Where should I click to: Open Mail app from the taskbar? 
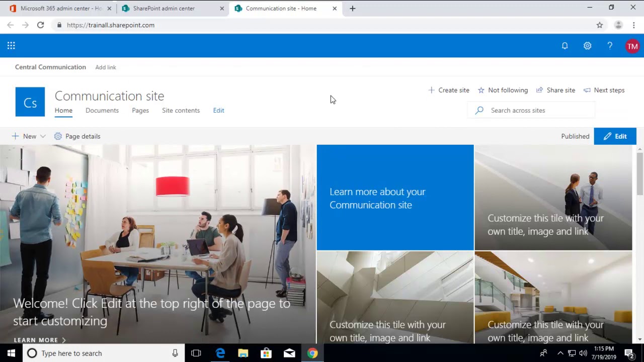click(289, 353)
